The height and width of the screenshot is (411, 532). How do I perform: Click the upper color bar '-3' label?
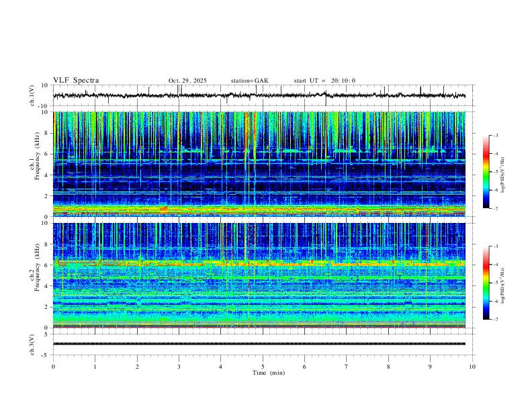point(495,135)
